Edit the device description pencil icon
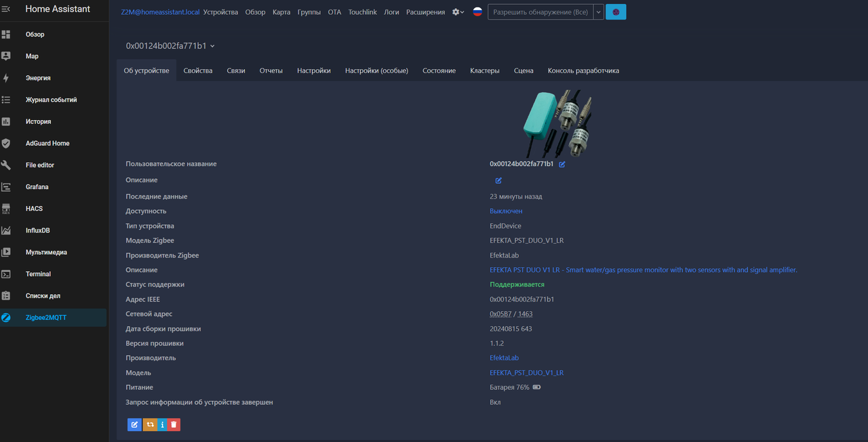 pyautogui.click(x=498, y=180)
